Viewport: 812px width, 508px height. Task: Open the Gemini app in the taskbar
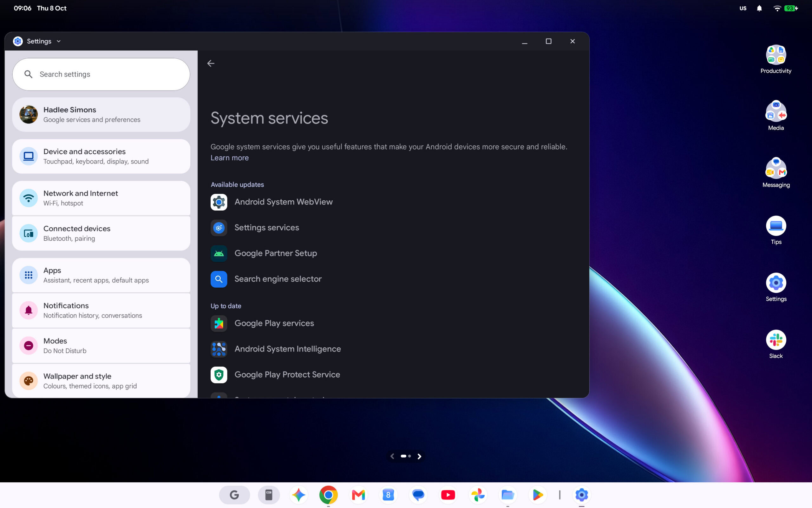tap(298, 495)
